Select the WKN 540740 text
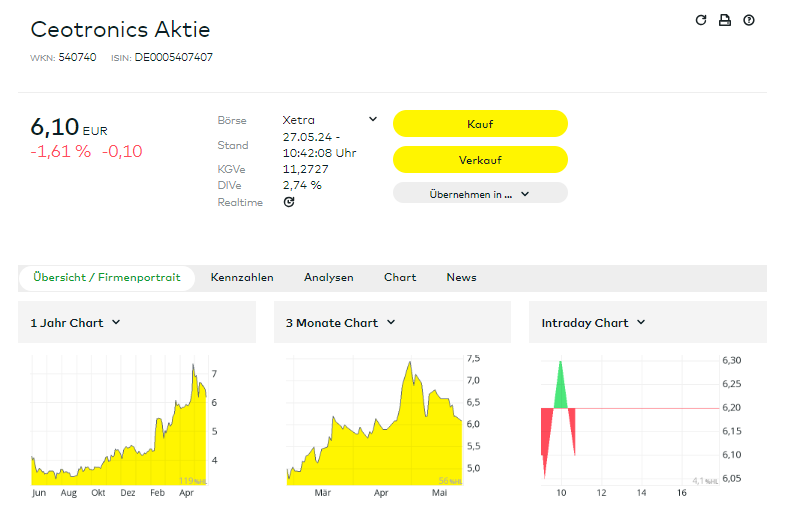 pyautogui.click(x=63, y=57)
